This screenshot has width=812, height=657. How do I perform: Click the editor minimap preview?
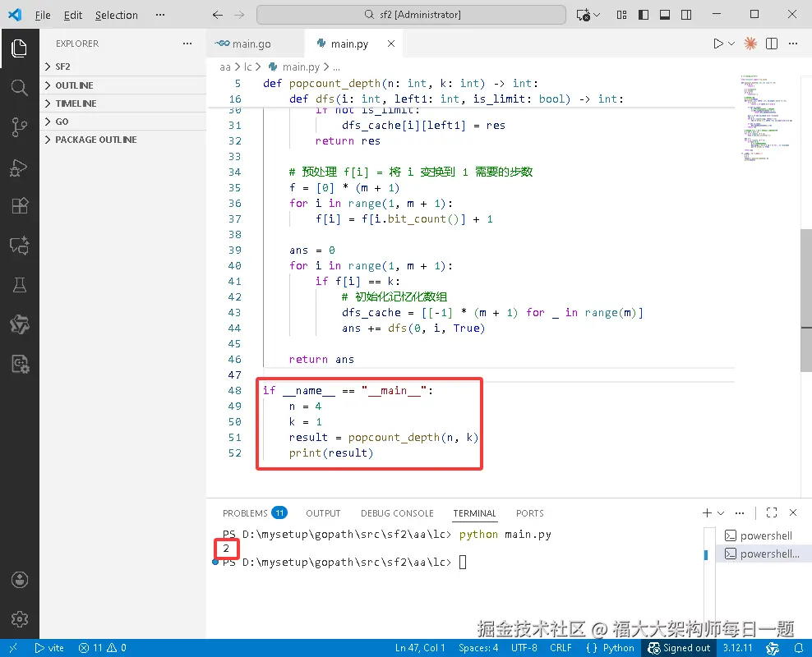(x=767, y=118)
